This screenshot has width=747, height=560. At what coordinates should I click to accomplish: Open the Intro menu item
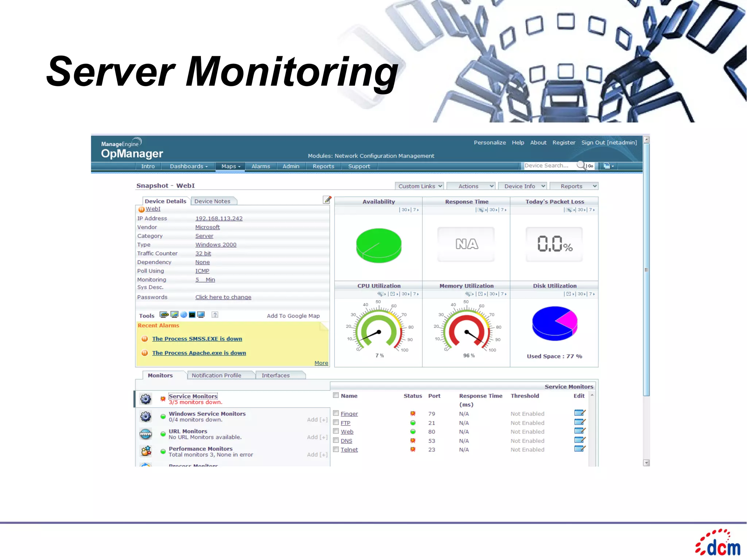pos(148,166)
